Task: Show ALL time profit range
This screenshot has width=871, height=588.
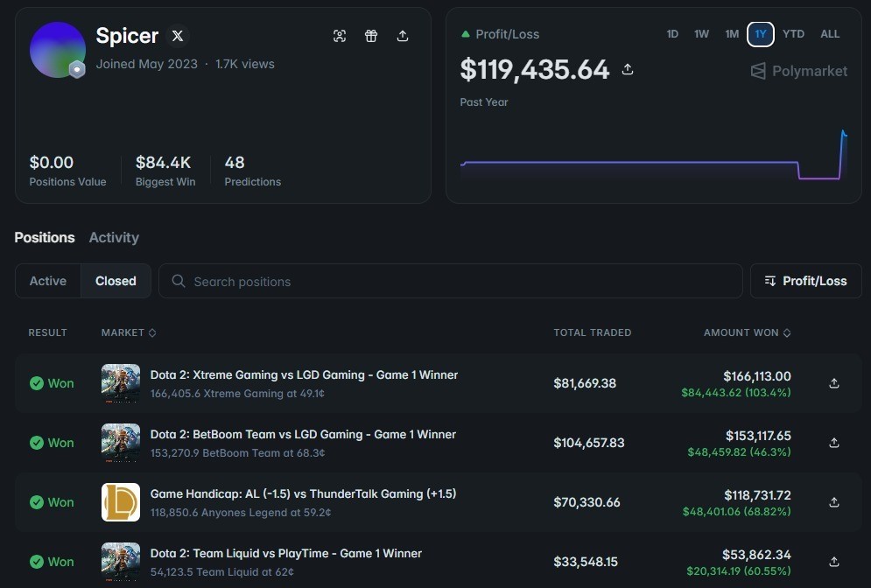Action: pyautogui.click(x=830, y=34)
